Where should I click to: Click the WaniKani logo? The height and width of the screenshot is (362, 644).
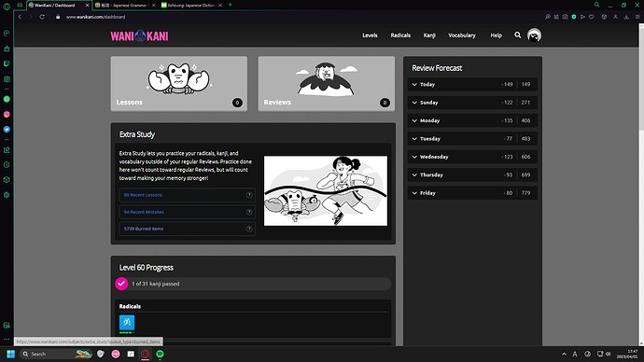tap(139, 35)
